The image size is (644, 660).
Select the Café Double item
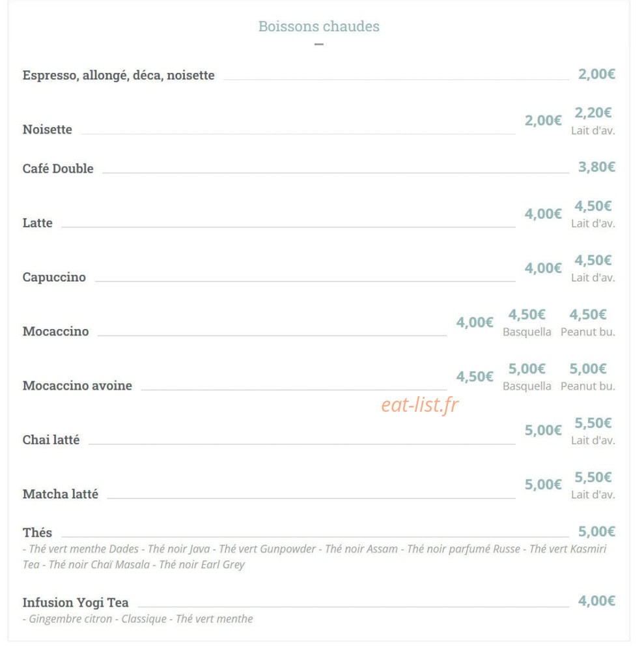click(59, 169)
